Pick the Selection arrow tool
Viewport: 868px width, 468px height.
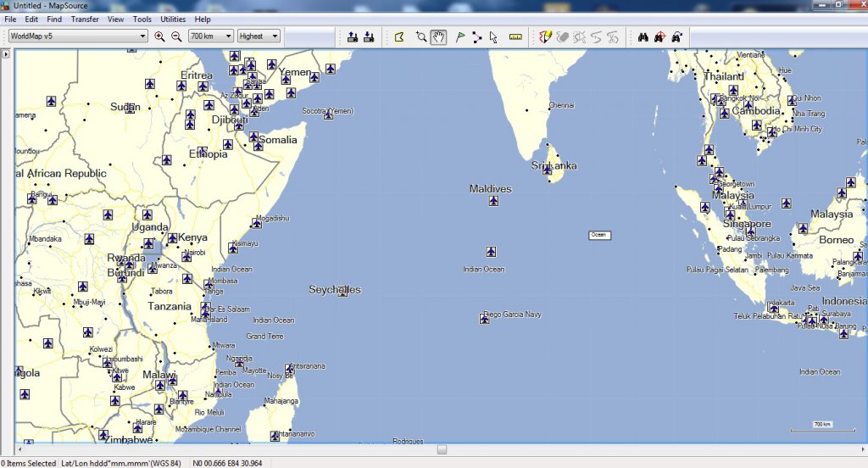pyautogui.click(x=493, y=36)
